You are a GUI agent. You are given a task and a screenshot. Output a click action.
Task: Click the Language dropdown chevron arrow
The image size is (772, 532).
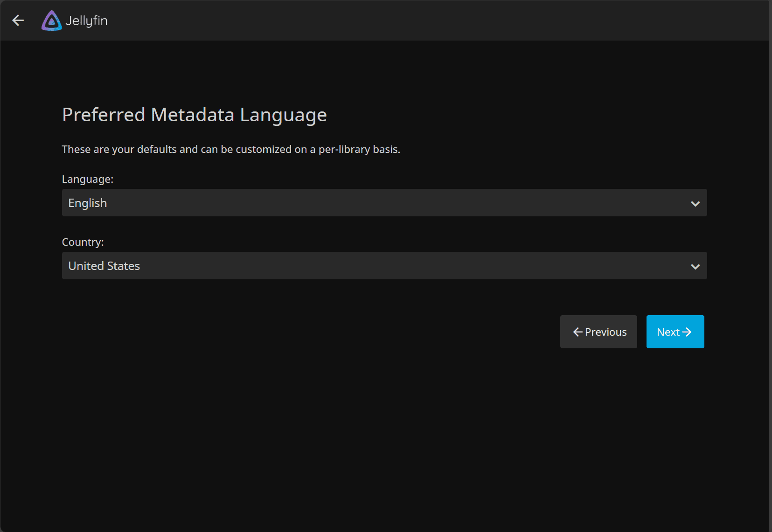pyautogui.click(x=695, y=203)
